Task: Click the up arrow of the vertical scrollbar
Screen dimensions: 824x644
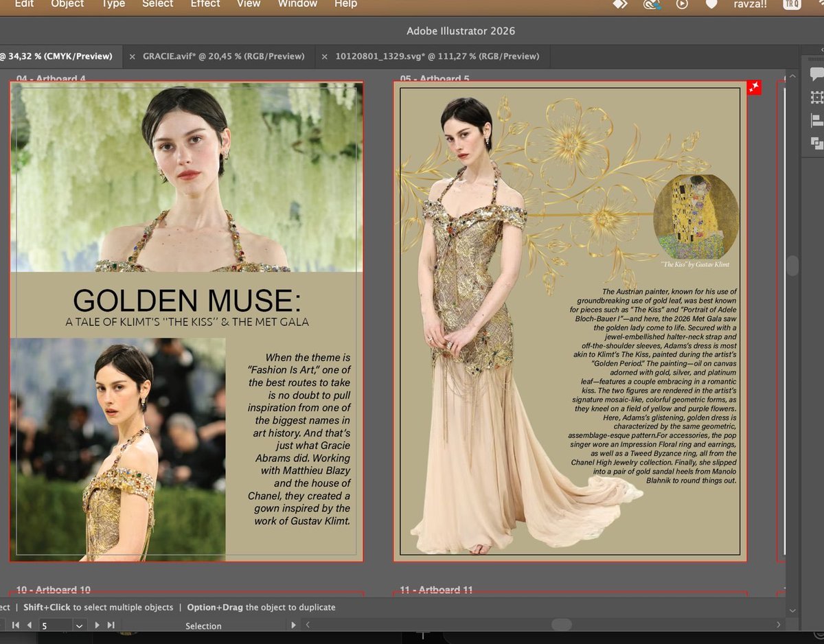Action: (792, 76)
